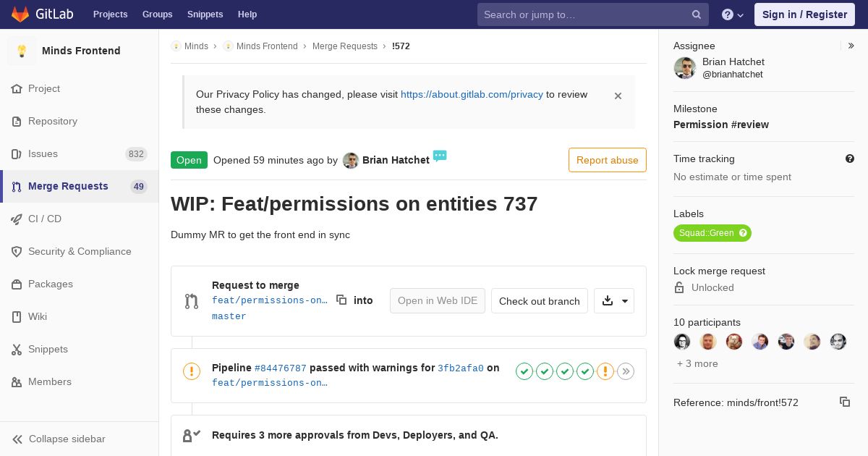868x456 pixels.
Task: Collapse the right sidebar
Action: 851,46
